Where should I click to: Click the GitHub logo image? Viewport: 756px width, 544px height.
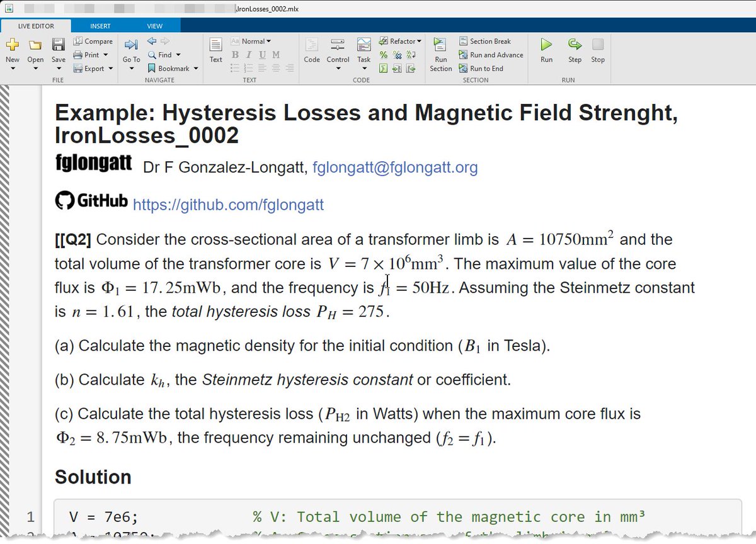point(92,201)
